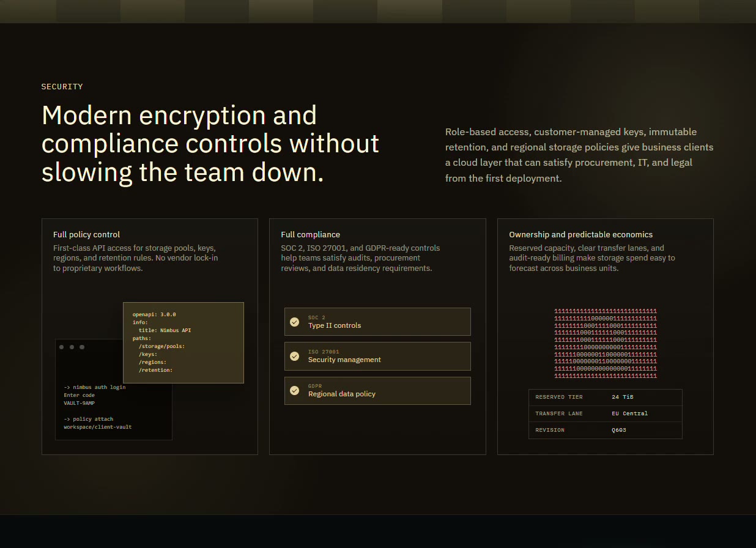Select the Type II controls row
Viewport: 756px width, 548px height.
[377, 322]
